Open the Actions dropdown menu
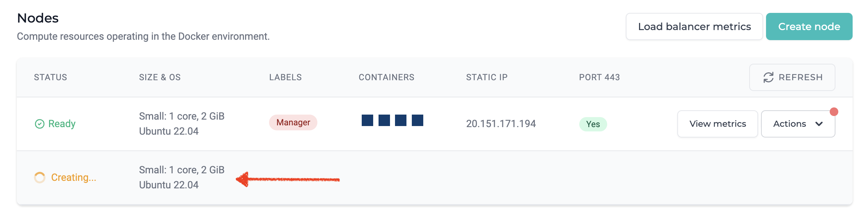The width and height of the screenshot is (868, 217). point(798,124)
